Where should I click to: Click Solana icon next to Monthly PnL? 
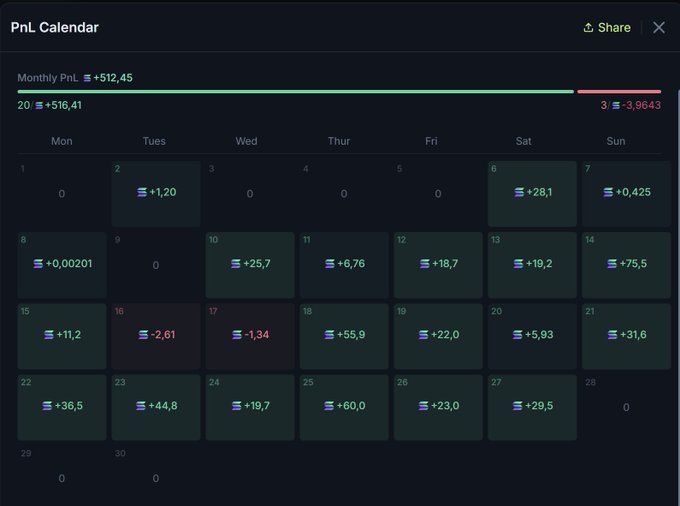coord(87,78)
